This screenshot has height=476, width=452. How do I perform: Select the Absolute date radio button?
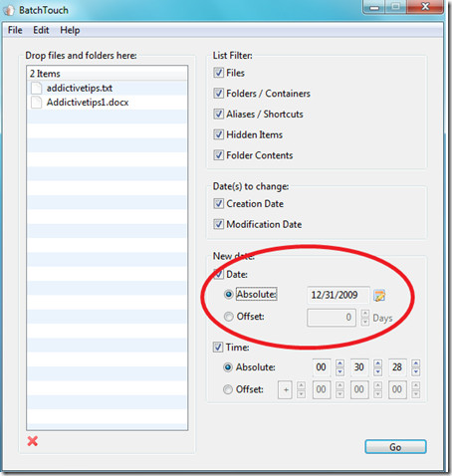click(228, 294)
